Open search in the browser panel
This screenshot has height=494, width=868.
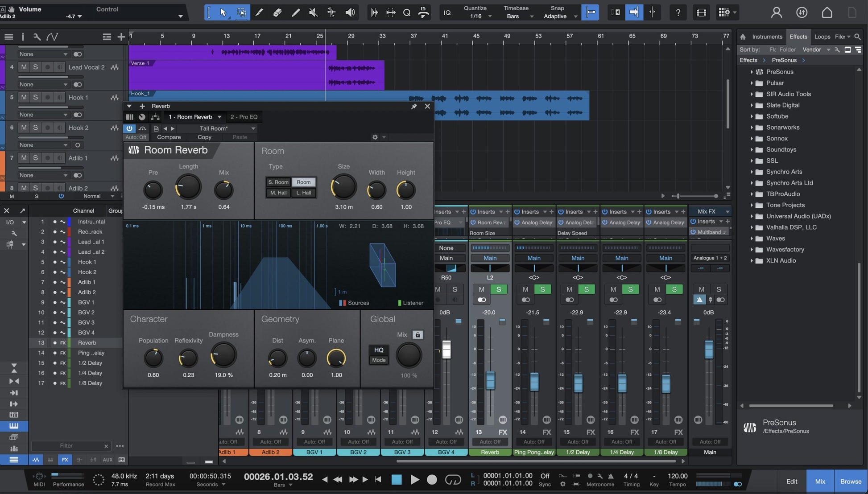(x=857, y=37)
